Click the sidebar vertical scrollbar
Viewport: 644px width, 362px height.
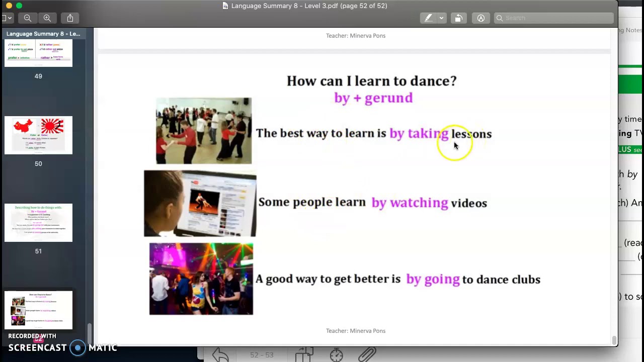click(90, 333)
